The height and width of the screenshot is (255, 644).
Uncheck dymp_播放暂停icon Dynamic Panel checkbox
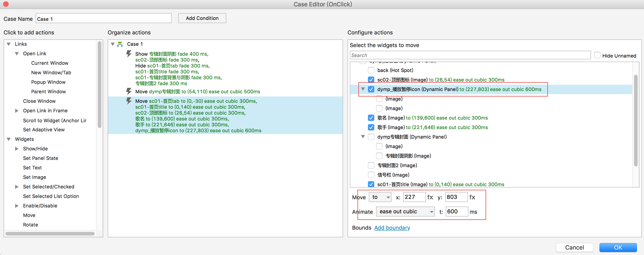coord(371,89)
